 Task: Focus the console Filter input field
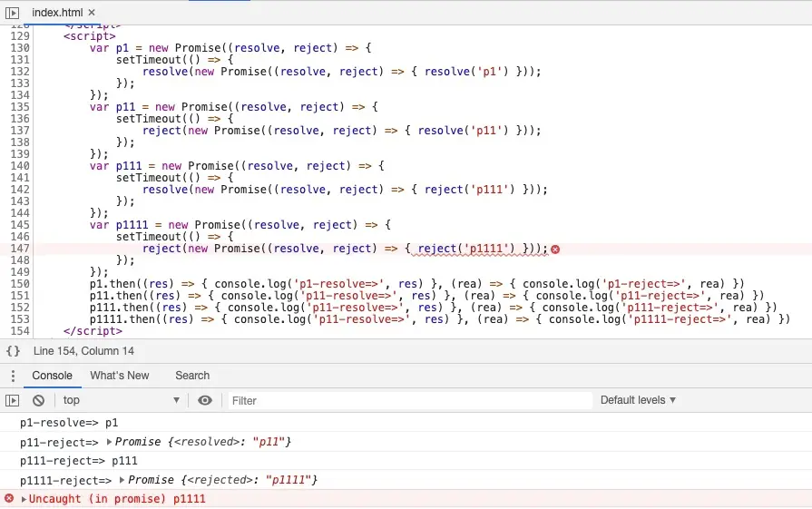click(x=410, y=401)
